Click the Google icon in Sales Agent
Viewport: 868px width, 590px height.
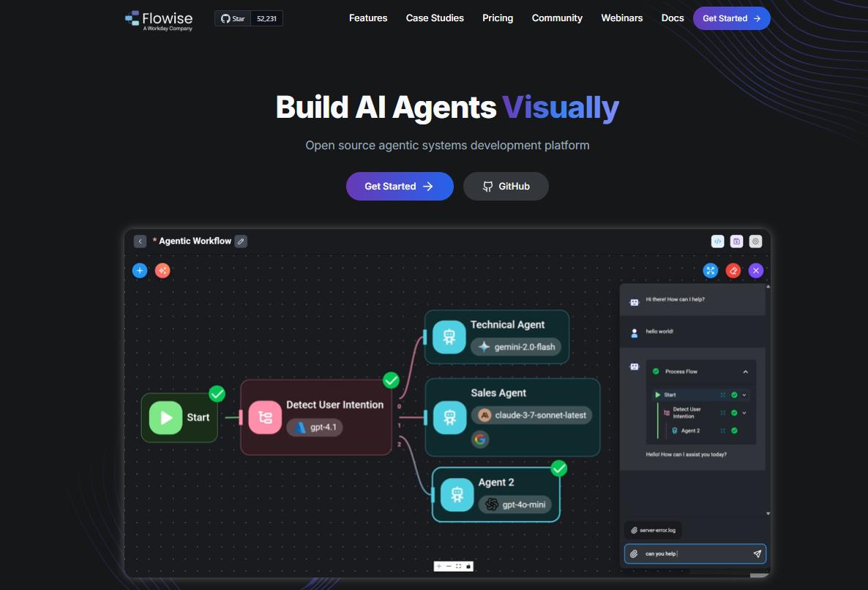click(480, 439)
